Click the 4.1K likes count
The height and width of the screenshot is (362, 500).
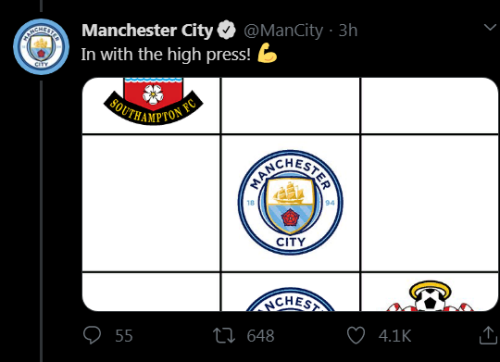click(x=394, y=336)
